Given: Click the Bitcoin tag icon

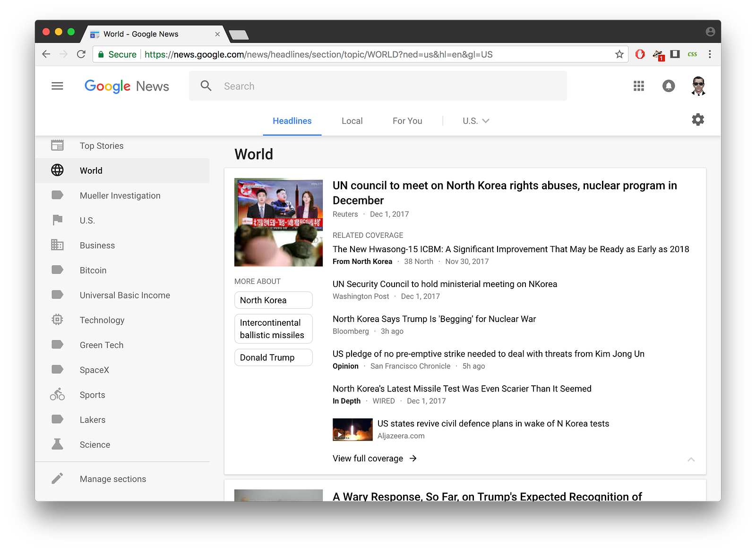Looking at the screenshot, I should (x=57, y=270).
